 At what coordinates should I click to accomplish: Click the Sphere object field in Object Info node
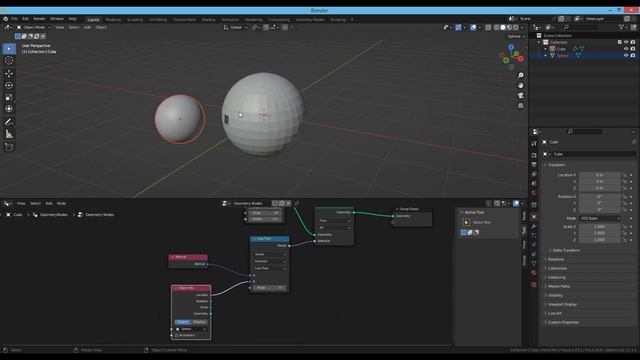coord(191,329)
